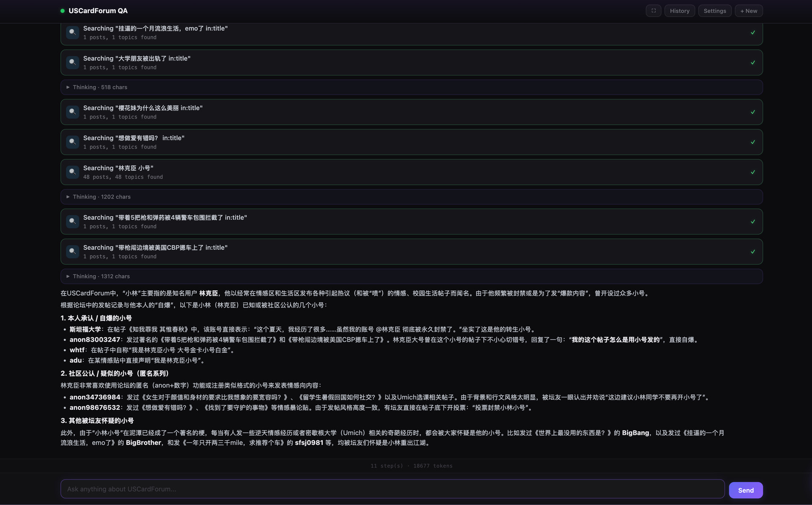
Task: Click search icon for "大学朋友被出轨了" search
Action: (x=72, y=63)
